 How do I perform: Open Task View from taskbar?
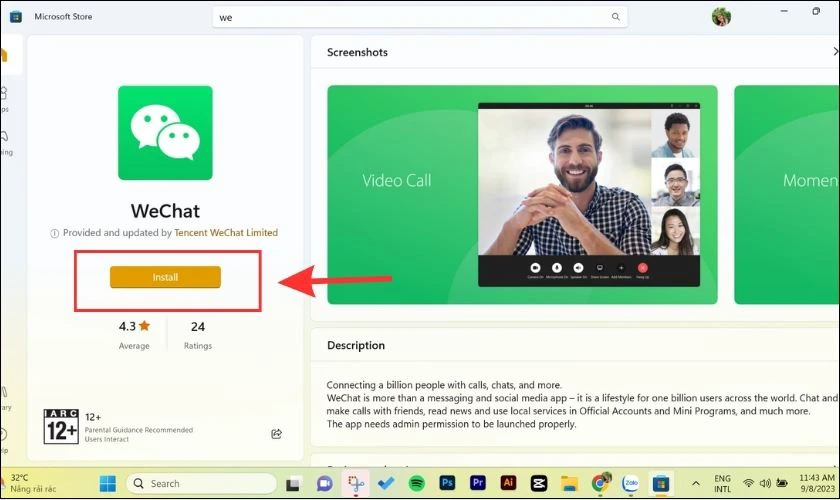(x=292, y=484)
